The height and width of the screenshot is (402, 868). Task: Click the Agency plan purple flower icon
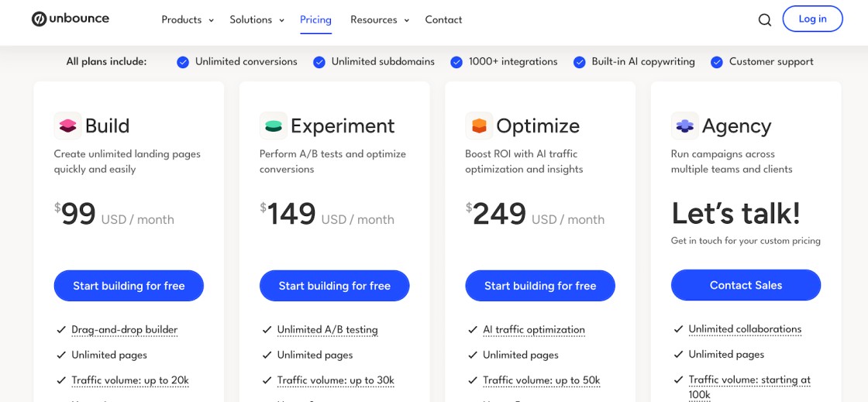(x=685, y=125)
